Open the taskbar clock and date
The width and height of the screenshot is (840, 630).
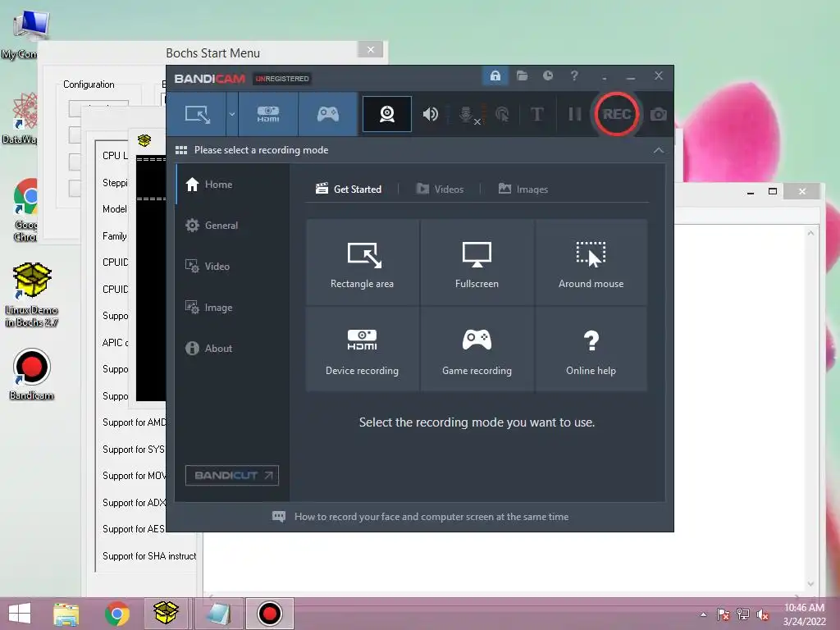pyautogui.click(x=804, y=614)
